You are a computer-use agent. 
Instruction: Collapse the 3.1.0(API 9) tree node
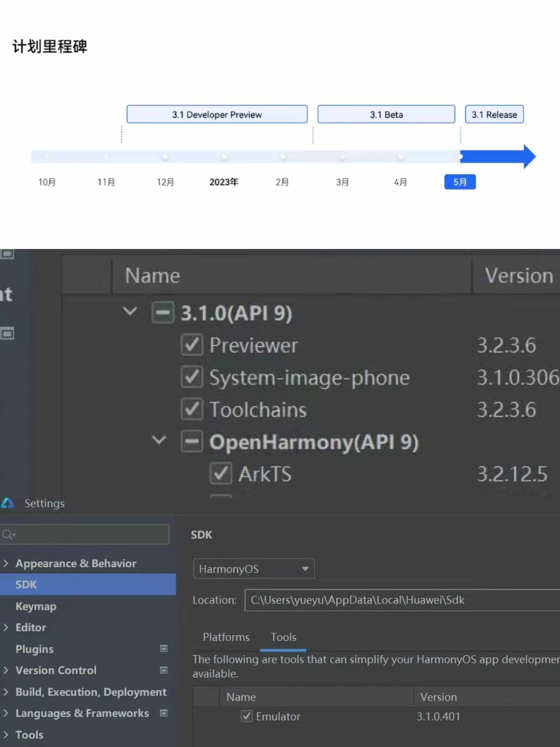point(130,311)
